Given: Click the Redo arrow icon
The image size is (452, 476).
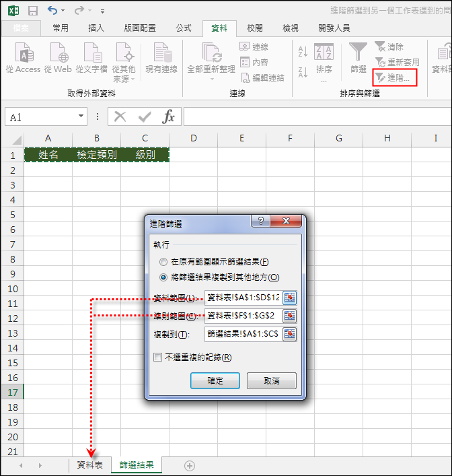Looking at the screenshot, I should [x=79, y=11].
